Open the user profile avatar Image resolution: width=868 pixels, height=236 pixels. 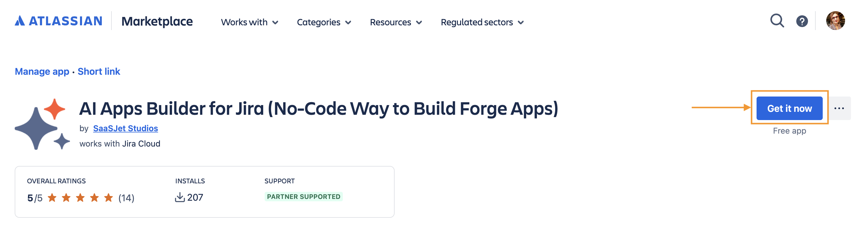[x=835, y=21]
